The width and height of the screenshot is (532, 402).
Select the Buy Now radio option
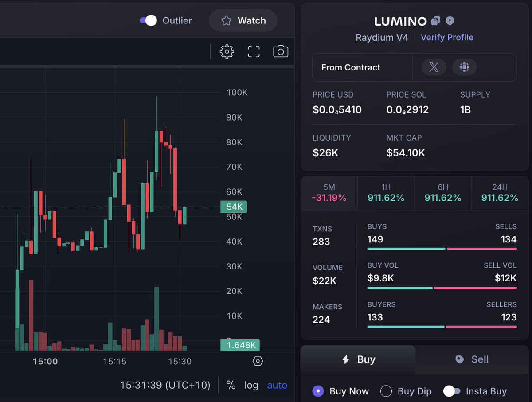pos(318,391)
